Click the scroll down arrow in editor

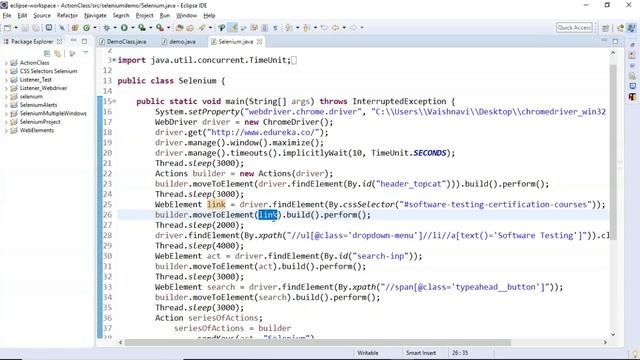click(x=613, y=334)
